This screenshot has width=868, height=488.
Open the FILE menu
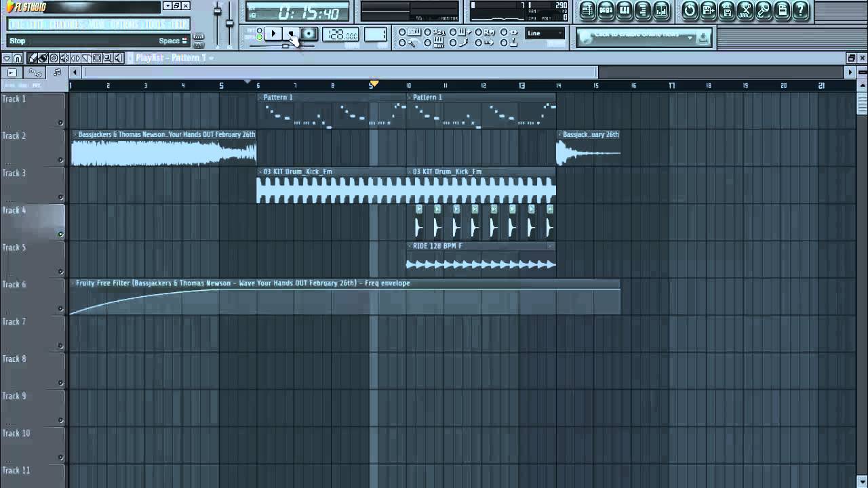click(x=17, y=24)
